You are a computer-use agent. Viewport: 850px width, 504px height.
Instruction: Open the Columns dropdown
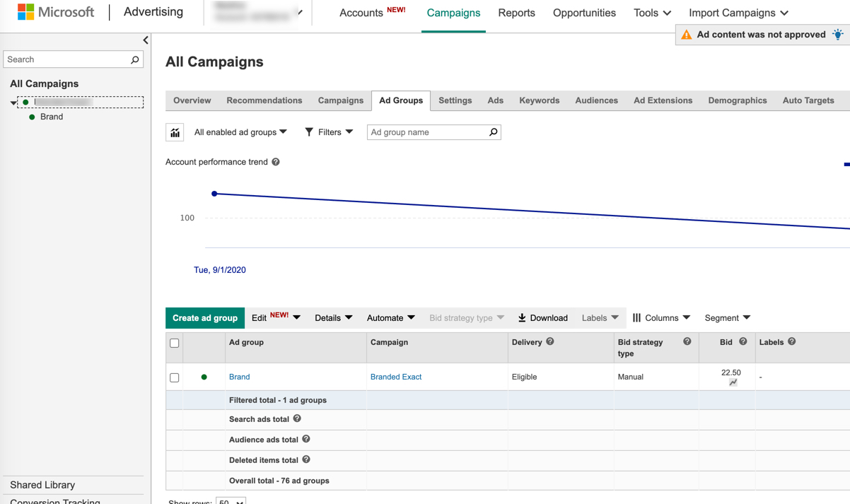661,318
